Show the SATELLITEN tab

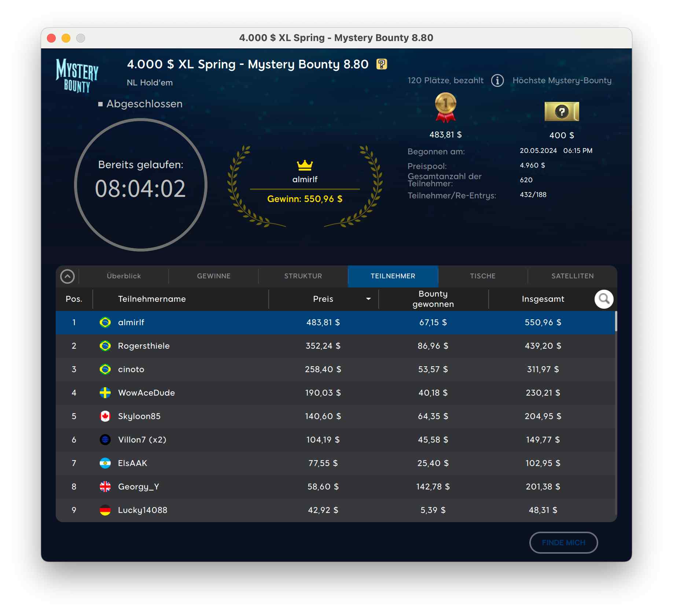pyautogui.click(x=572, y=276)
